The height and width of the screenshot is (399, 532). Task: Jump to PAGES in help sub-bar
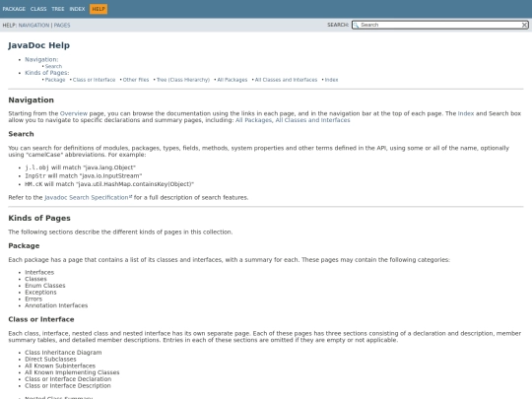point(62,25)
